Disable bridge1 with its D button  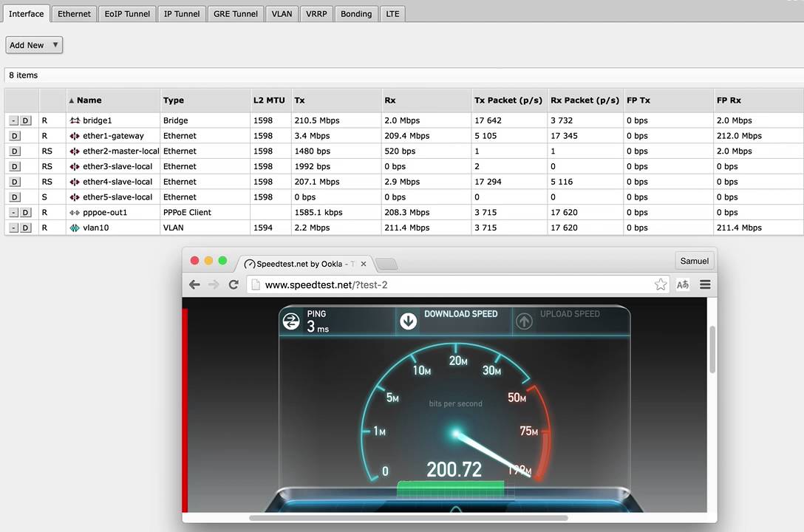pos(25,120)
